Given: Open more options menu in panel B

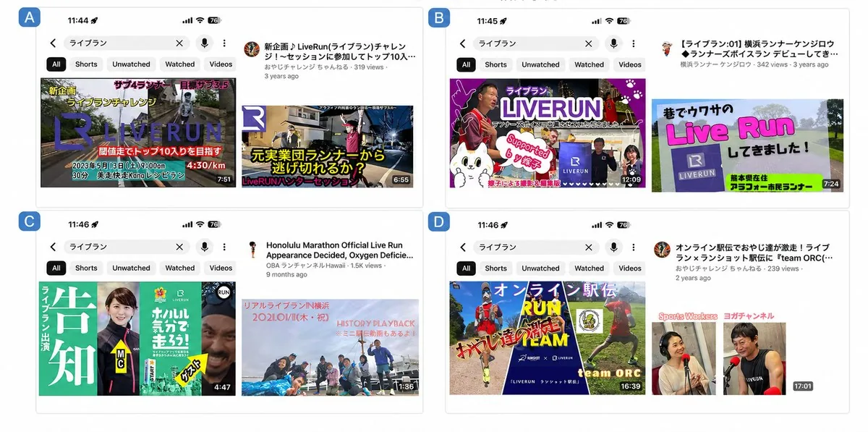Looking at the screenshot, I should pos(634,43).
